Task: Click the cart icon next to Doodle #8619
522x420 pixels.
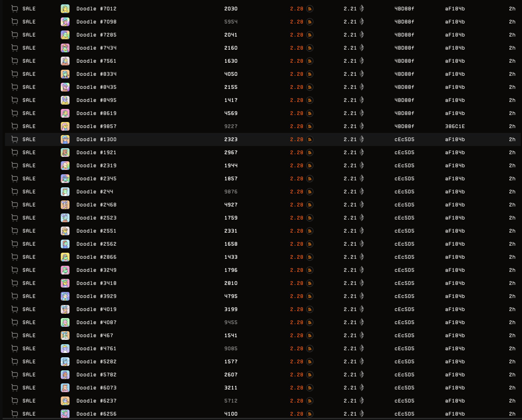Action: click(15, 113)
